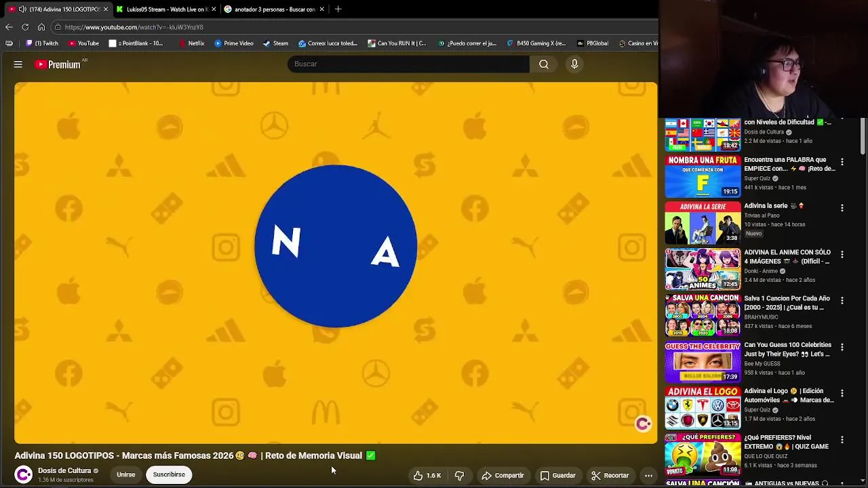The image size is (868, 488).
Task: Open options menu for Adivina el Logo video
Action: coord(842,393)
